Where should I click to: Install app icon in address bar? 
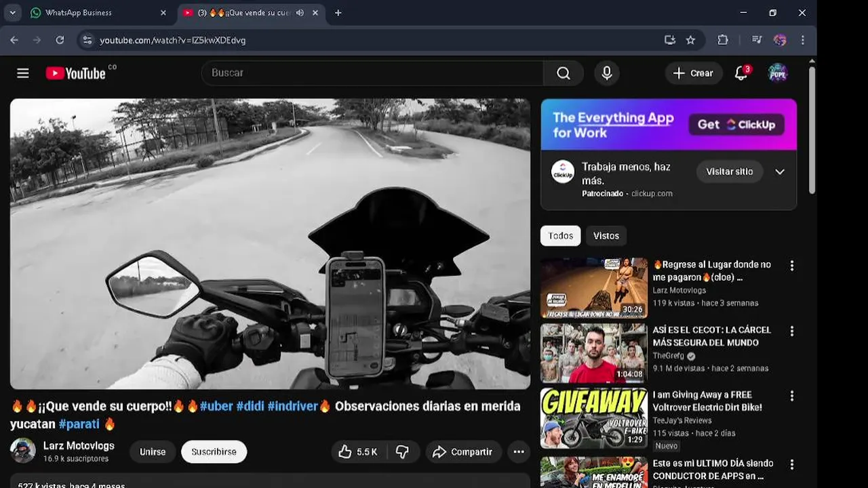[670, 40]
